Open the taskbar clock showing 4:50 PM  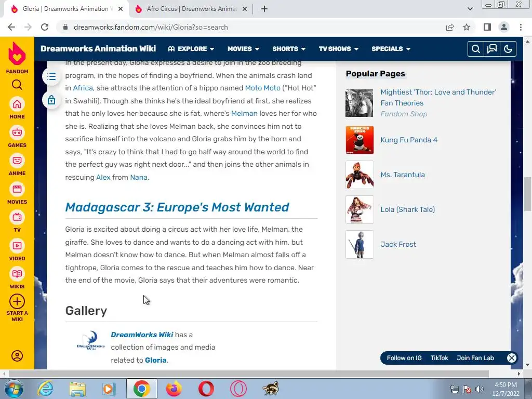[x=506, y=389]
